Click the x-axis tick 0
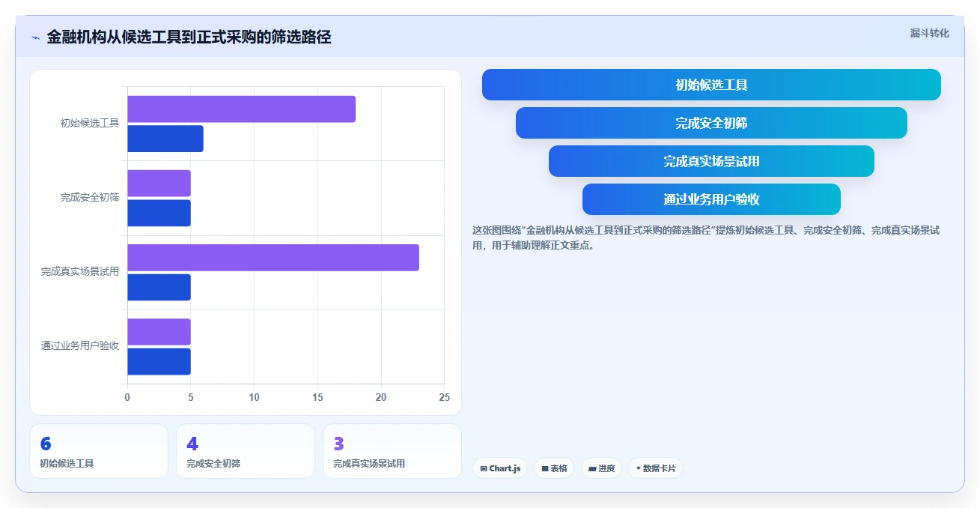Image resolution: width=980 pixels, height=508 pixels. (127, 397)
